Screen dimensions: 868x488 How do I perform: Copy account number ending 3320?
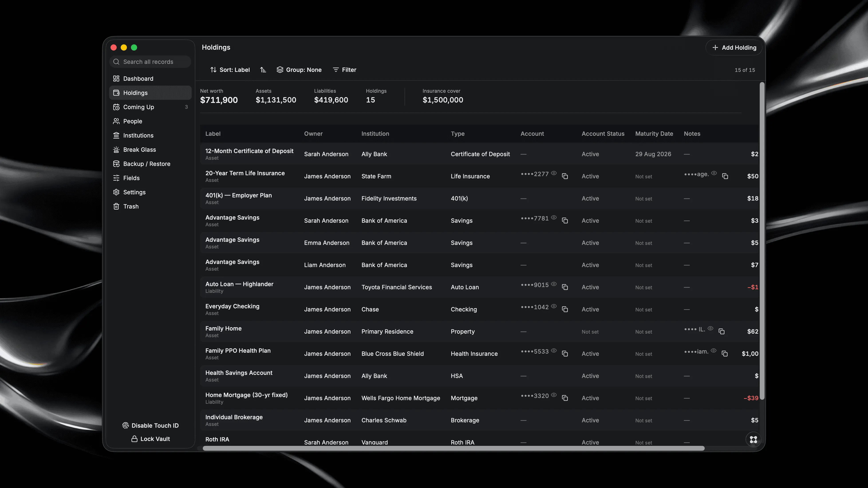(x=565, y=398)
